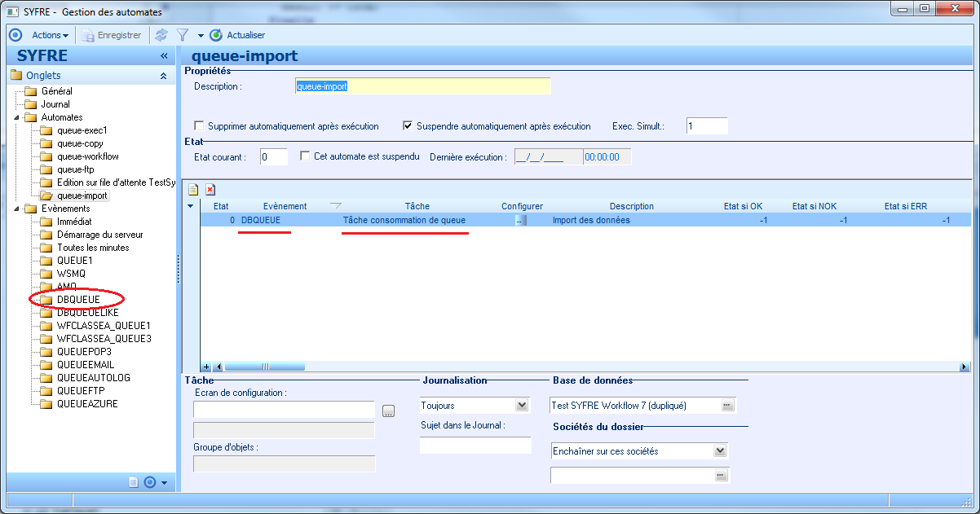The width and height of the screenshot is (980, 514).
Task: Click the Tâche consommation de queue cell
Action: click(x=404, y=220)
